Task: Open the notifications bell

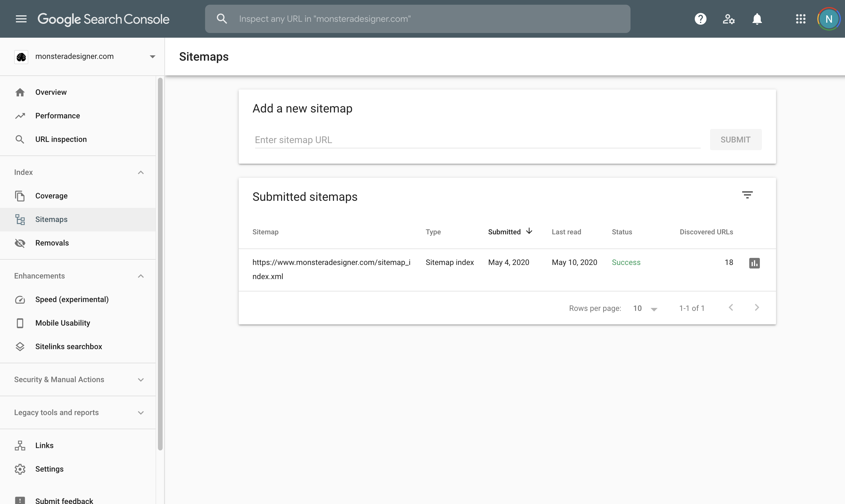Action: 757,19
